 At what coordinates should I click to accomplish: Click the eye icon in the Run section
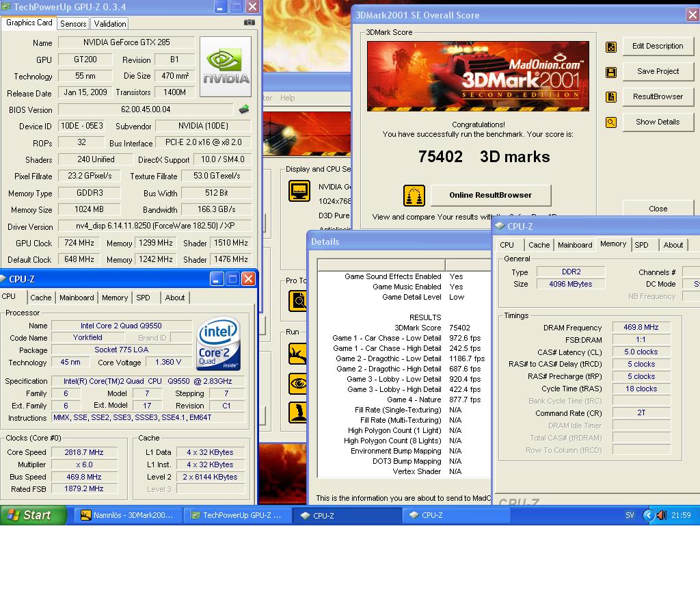click(297, 384)
